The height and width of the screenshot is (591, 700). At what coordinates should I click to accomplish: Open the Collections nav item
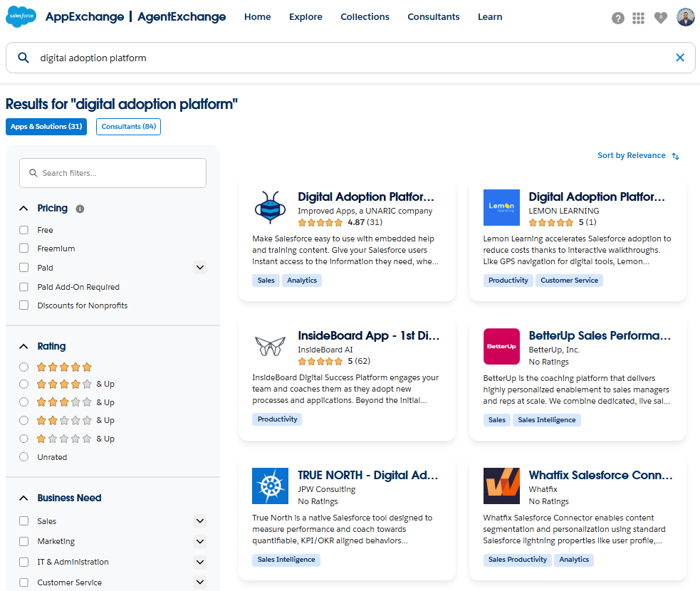[365, 17]
